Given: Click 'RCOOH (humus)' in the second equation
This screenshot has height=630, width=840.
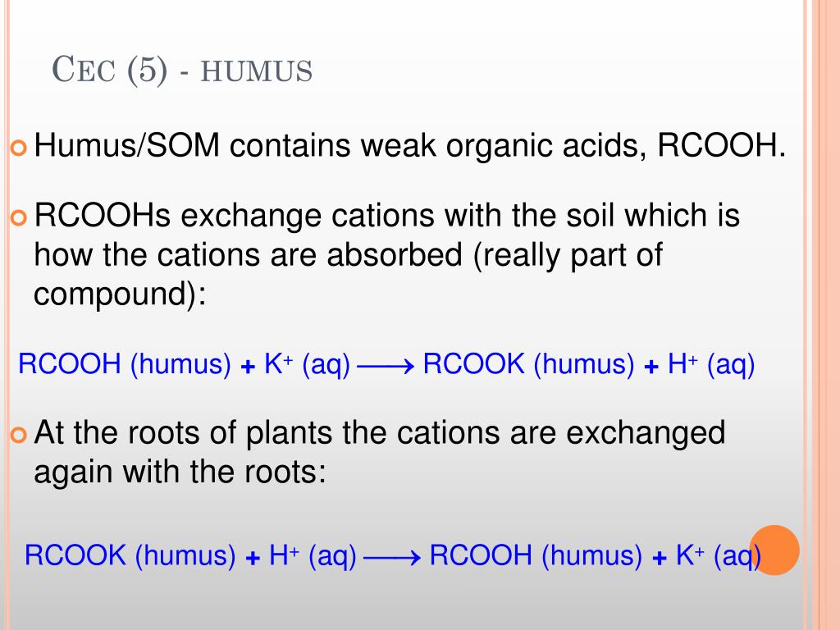Looking at the screenshot, I should point(536,555).
